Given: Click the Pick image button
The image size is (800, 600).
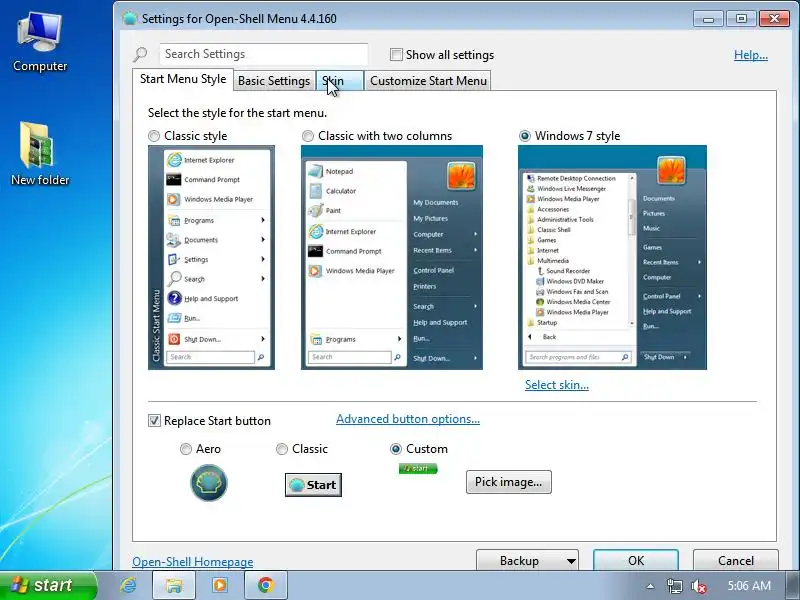Looking at the screenshot, I should coord(509,482).
